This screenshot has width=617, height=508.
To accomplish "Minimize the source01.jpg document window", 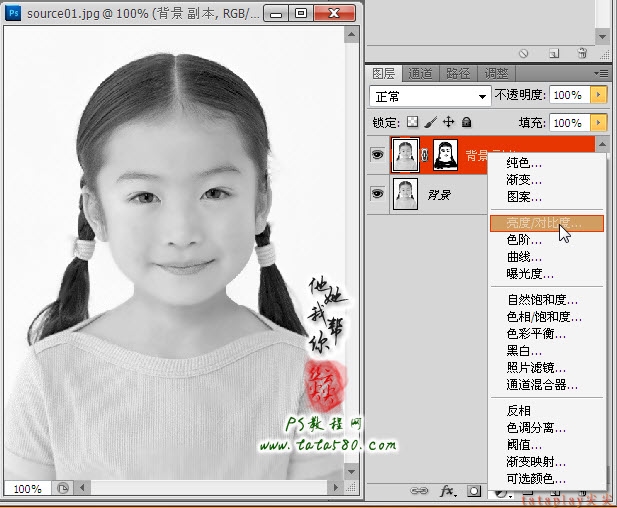I will click(x=276, y=14).
